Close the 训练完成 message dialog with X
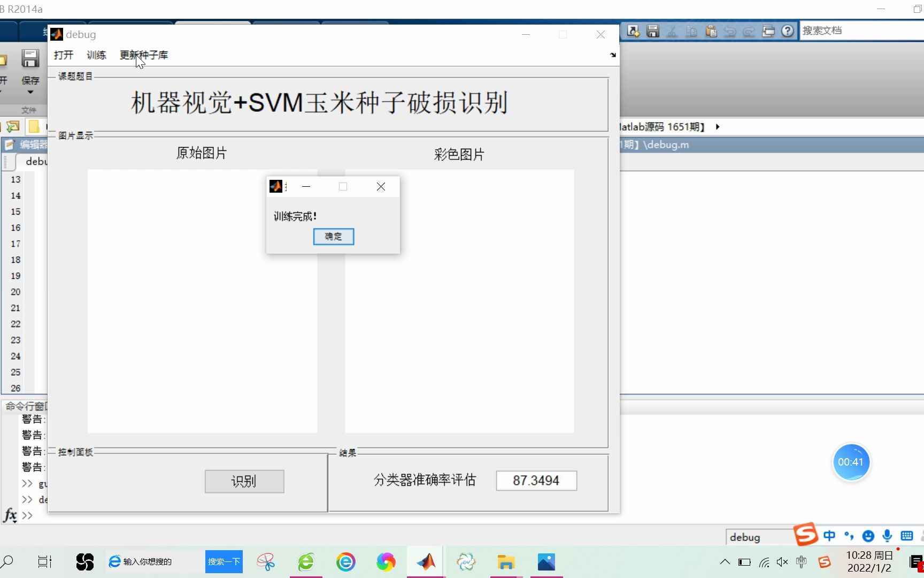This screenshot has height=578, width=924. click(381, 187)
